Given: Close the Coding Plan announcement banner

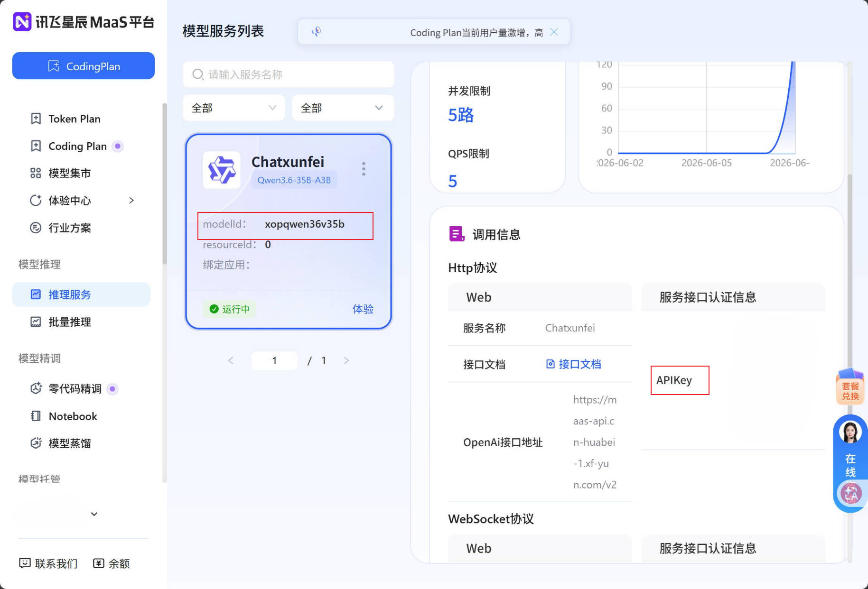Looking at the screenshot, I should (x=554, y=32).
